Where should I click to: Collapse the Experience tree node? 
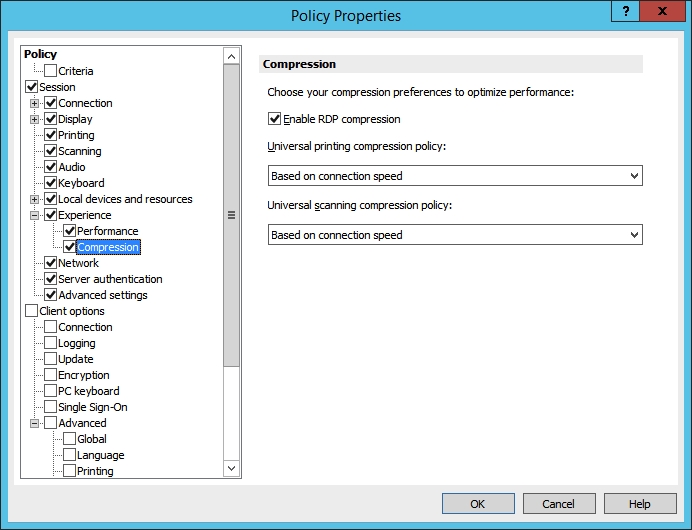(x=35, y=215)
